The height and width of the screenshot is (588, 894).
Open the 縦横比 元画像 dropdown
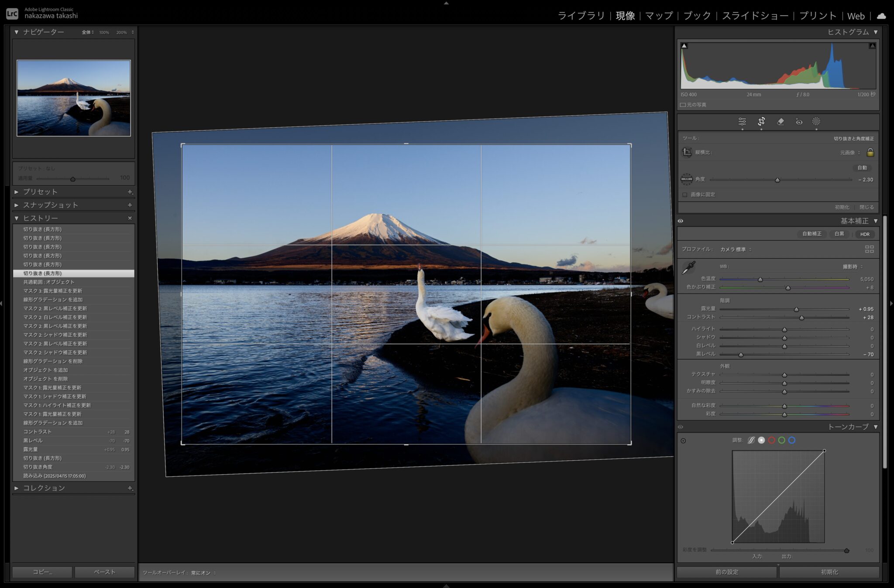(849, 153)
